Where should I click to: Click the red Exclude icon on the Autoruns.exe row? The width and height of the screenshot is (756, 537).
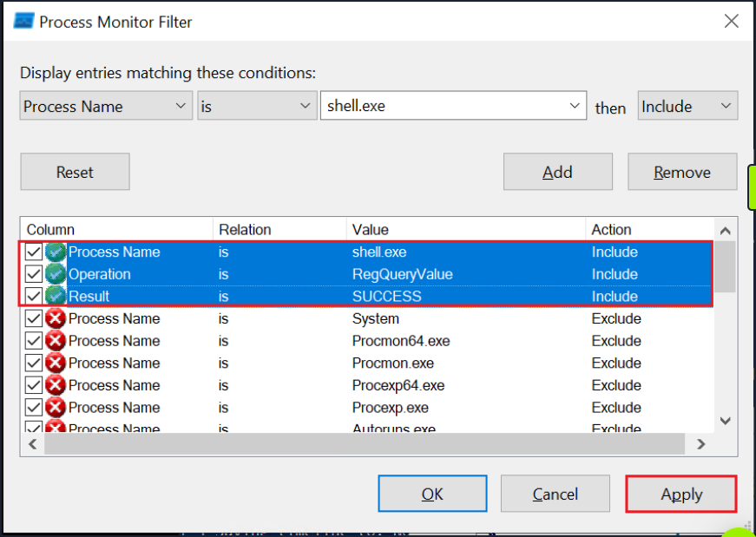(x=54, y=427)
